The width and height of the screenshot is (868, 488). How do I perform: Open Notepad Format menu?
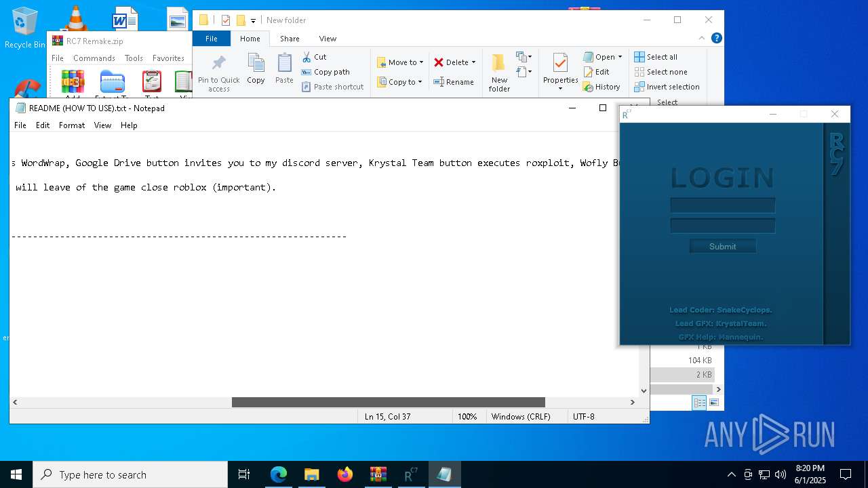click(x=72, y=125)
